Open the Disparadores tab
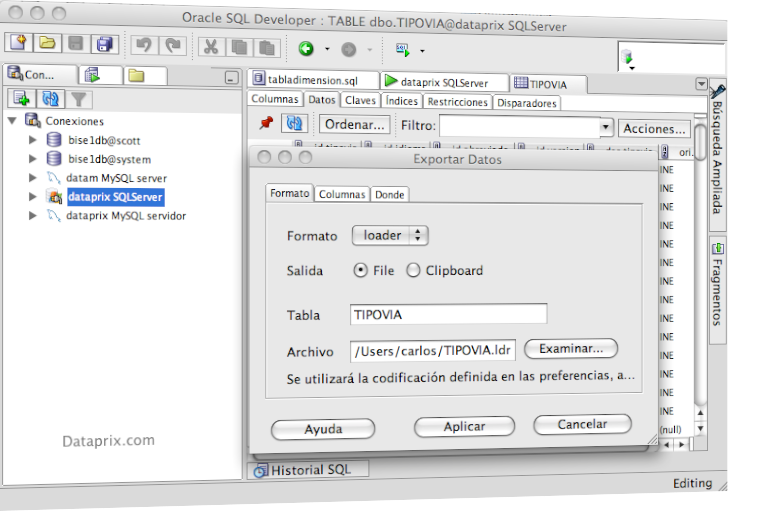 (x=527, y=103)
